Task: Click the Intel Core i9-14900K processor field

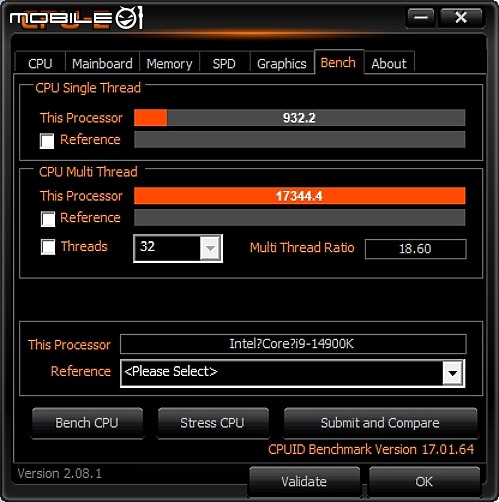Action: pos(293,344)
